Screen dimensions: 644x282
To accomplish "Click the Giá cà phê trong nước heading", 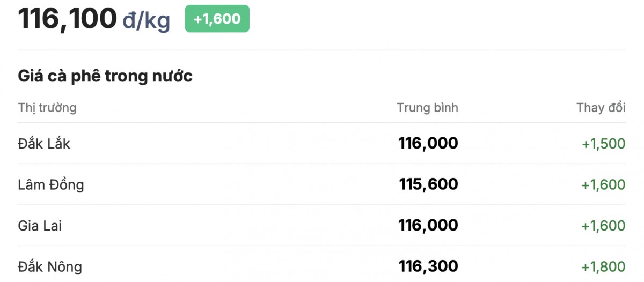I will (105, 76).
